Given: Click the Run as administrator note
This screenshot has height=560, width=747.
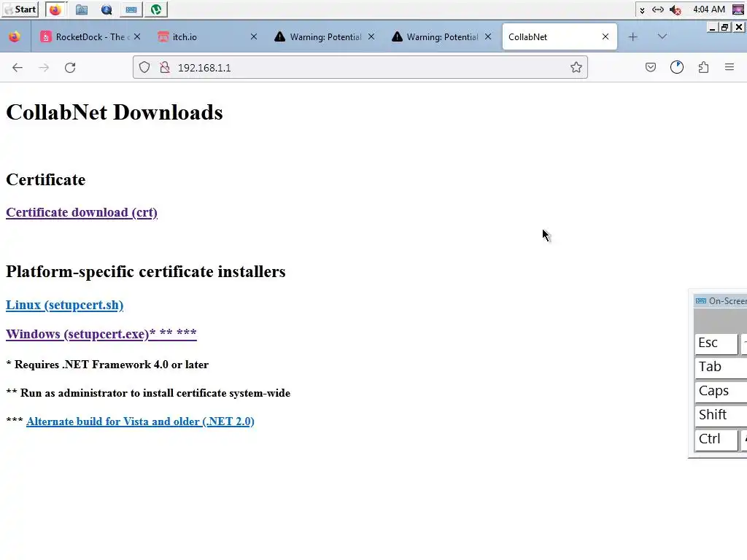Looking at the screenshot, I should point(148,393).
